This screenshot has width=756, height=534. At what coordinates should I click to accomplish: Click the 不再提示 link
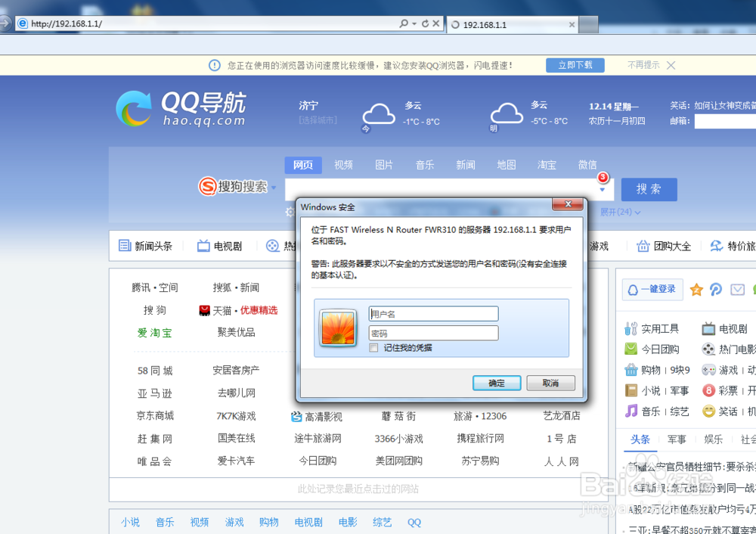pos(643,64)
